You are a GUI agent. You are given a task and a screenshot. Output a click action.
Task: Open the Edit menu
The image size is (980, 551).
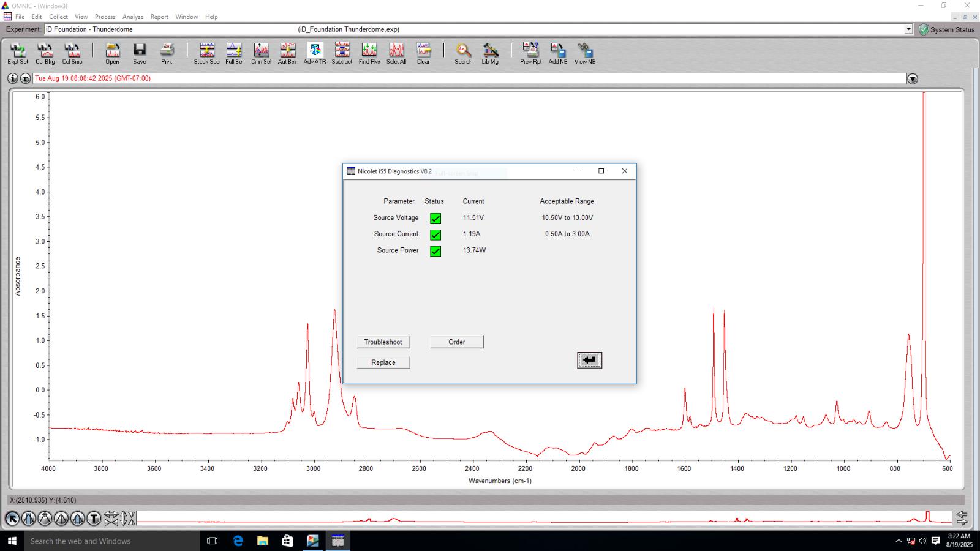[37, 17]
